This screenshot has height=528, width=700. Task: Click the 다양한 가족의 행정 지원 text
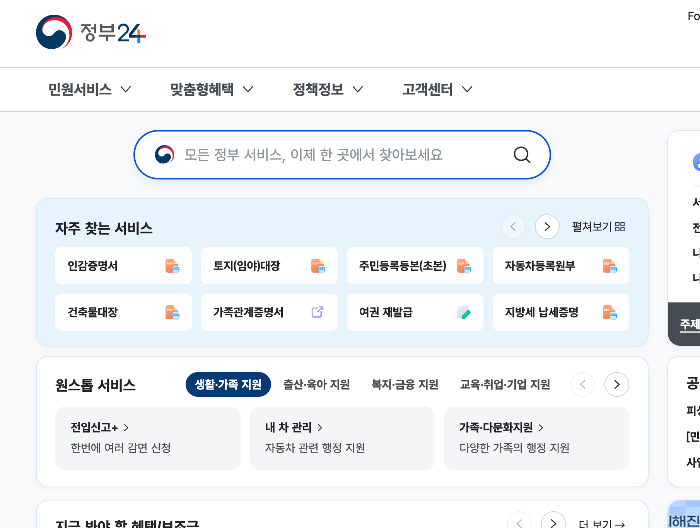514,448
